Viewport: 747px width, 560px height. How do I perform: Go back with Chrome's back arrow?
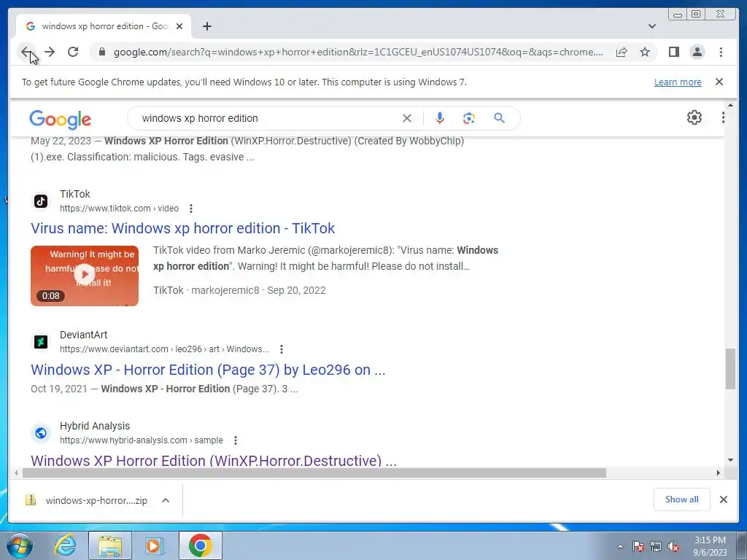pos(26,52)
